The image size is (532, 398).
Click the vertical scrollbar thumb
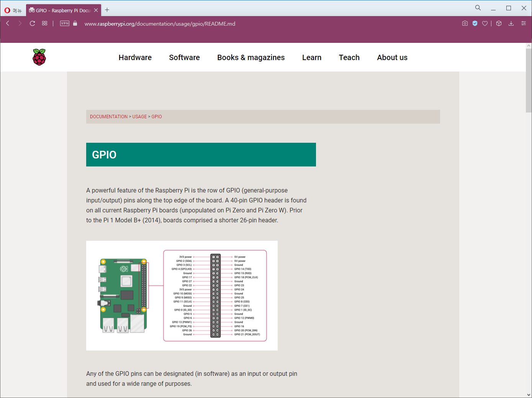[529, 80]
